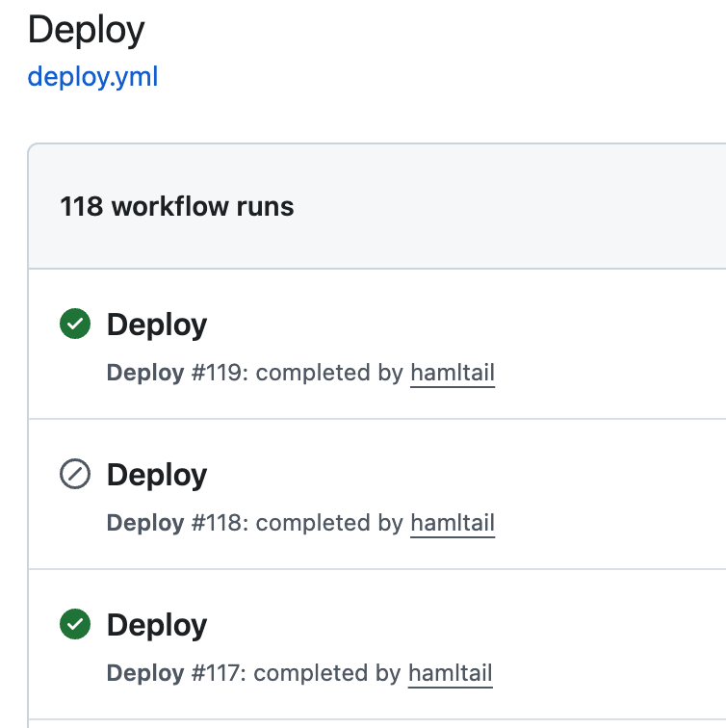The image size is (726, 728).
Task: Click empty space right of the #119 run title
Action: point(481,325)
